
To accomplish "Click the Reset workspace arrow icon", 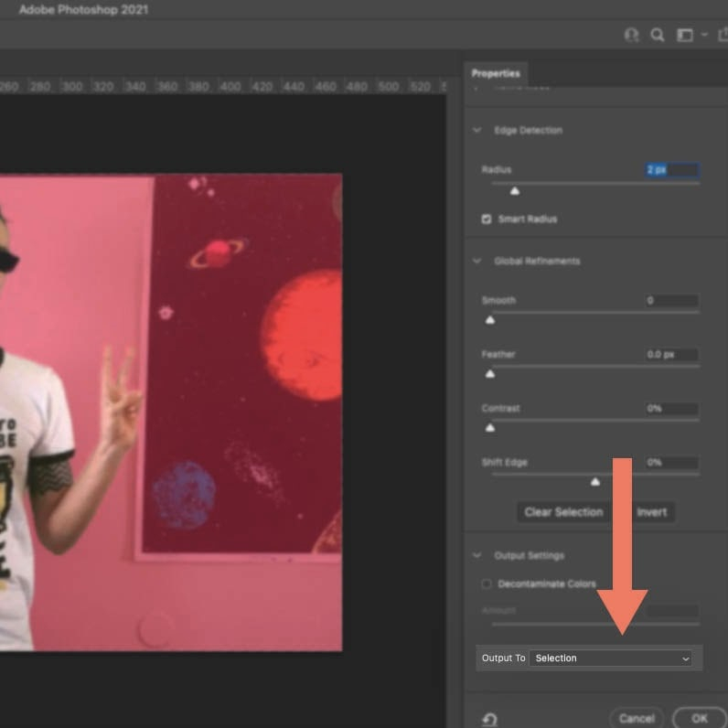I will pyautogui.click(x=489, y=719).
